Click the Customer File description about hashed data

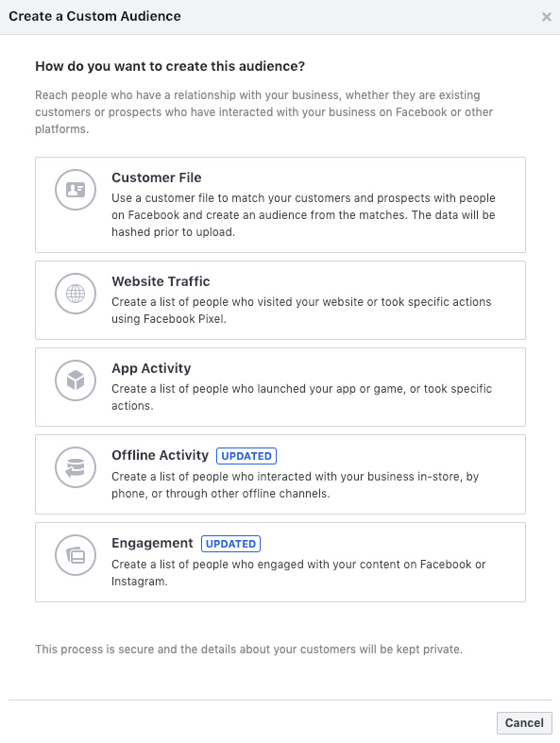[303, 215]
